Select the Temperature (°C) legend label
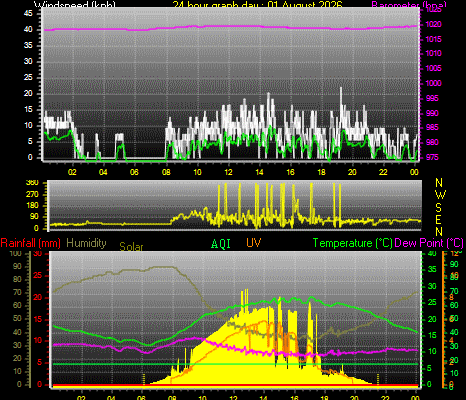The image size is (466, 400). [x=353, y=243]
